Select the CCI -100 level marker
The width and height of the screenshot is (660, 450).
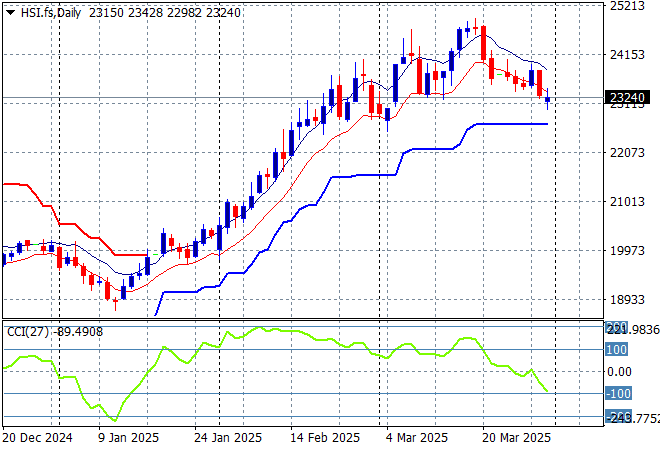point(617,394)
